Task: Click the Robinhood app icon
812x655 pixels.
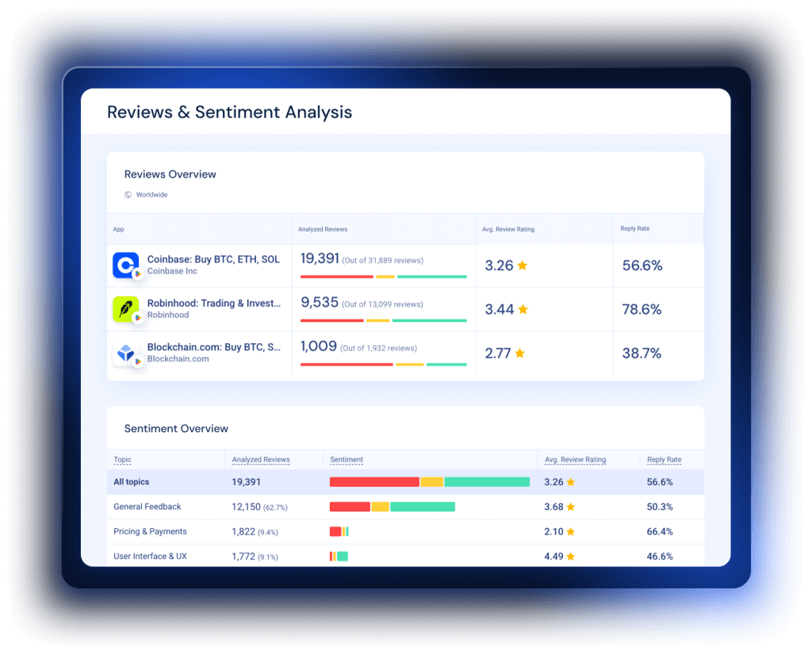Action: [126, 308]
